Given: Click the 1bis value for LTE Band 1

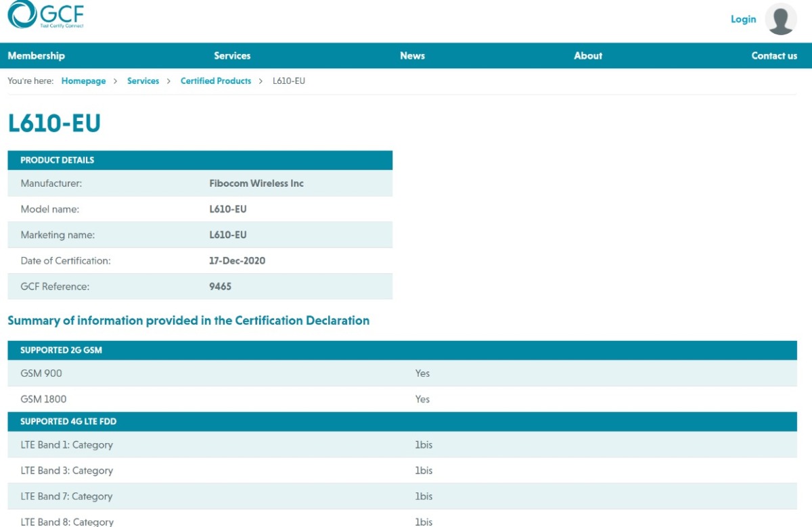Looking at the screenshot, I should [x=424, y=445].
